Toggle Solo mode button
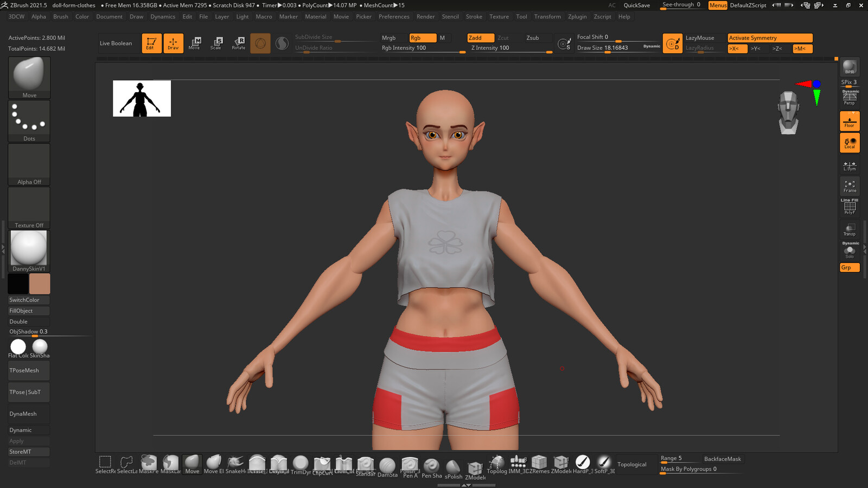This screenshot has height=488, width=868. (850, 251)
